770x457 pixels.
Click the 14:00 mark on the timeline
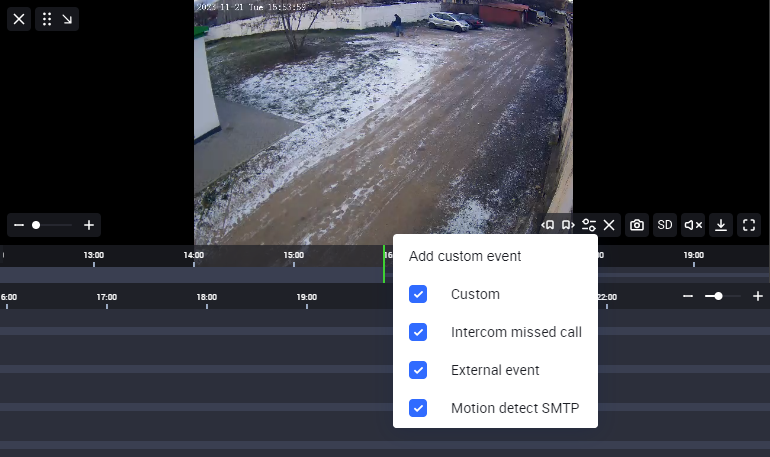click(x=194, y=256)
